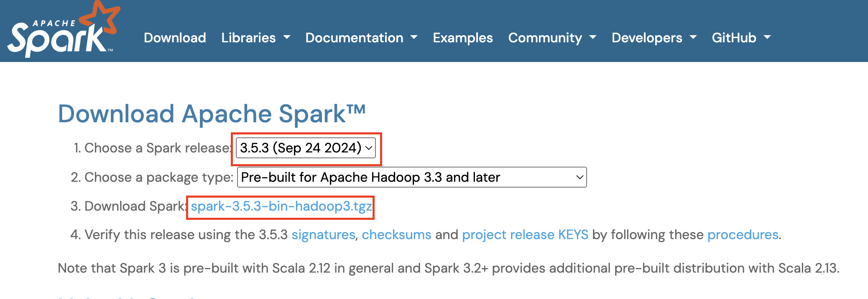Image resolution: width=868 pixels, height=299 pixels.
Task: Open the Examples nav link
Action: pyautogui.click(x=463, y=38)
